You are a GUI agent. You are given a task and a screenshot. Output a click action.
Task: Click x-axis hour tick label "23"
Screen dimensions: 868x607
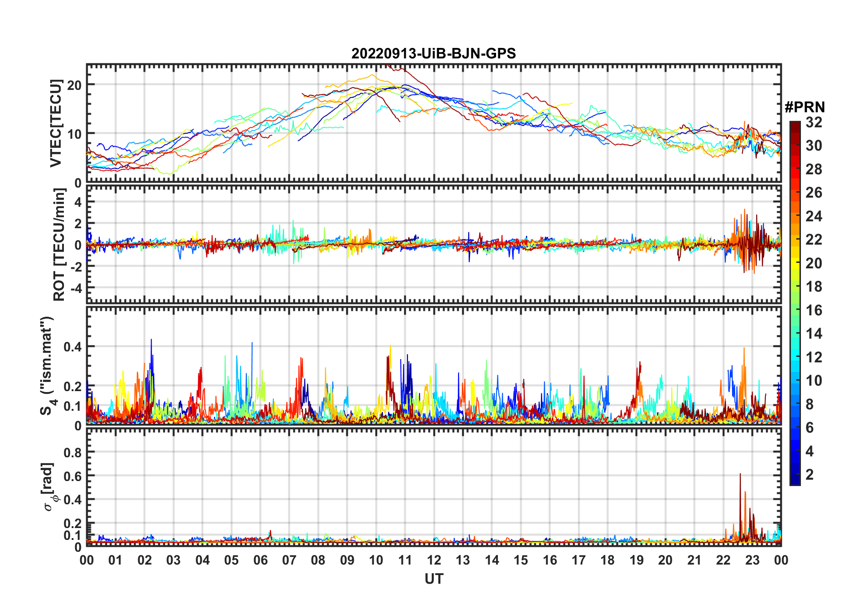pyautogui.click(x=753, y=560)
